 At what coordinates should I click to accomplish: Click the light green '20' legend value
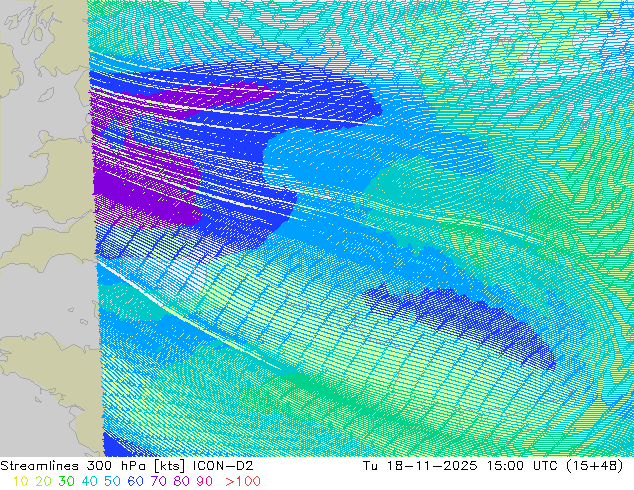43,481
